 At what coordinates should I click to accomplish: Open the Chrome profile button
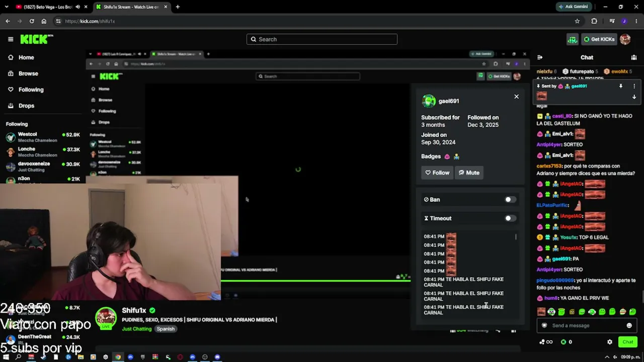tap(624, 21)
